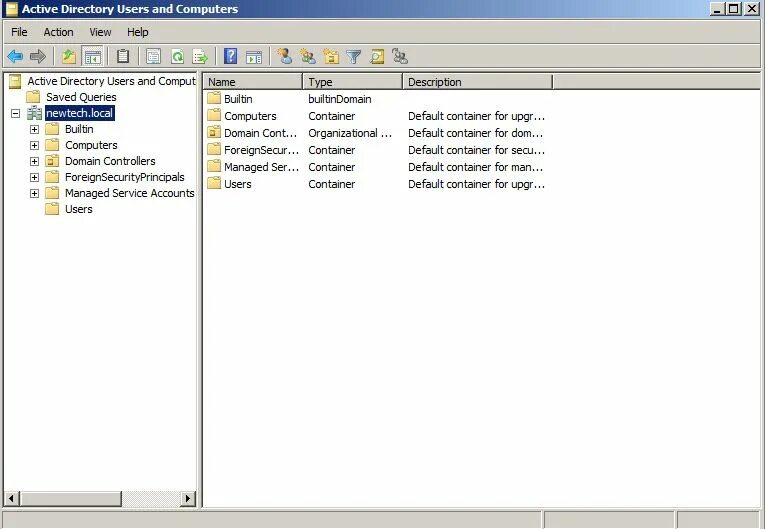Expand the ForeignSecurityPrincipals tree node
The image size is (765, 529).
pyautogui.click(x=34, y=178)
